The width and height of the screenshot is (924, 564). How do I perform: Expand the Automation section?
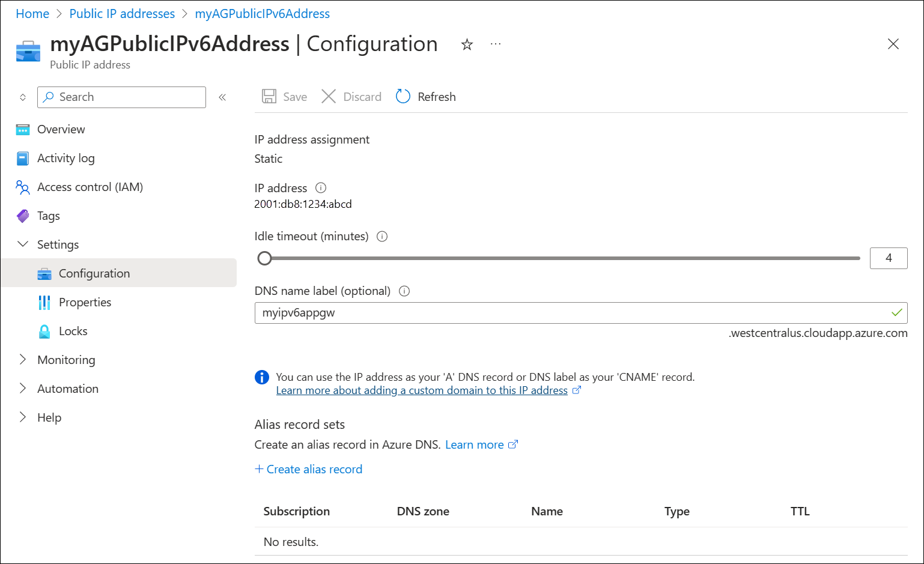click(22, 388)
